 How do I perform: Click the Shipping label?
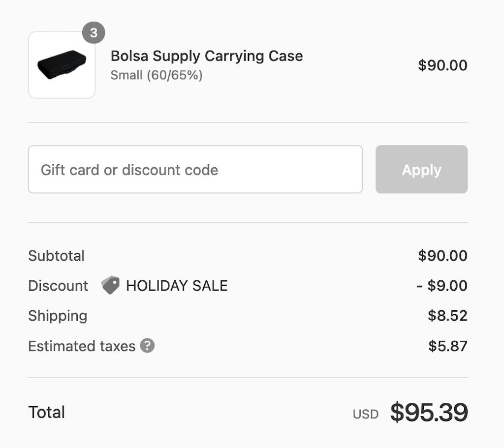pos(58,316)
